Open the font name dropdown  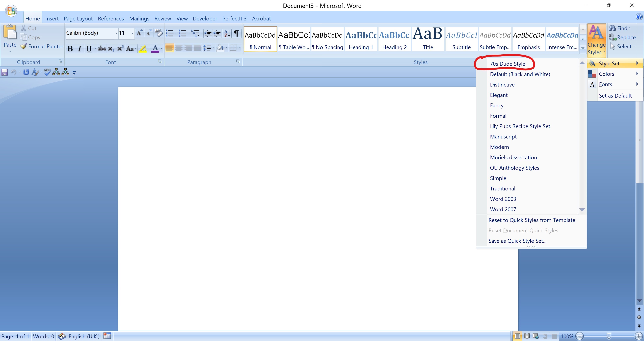116,33
